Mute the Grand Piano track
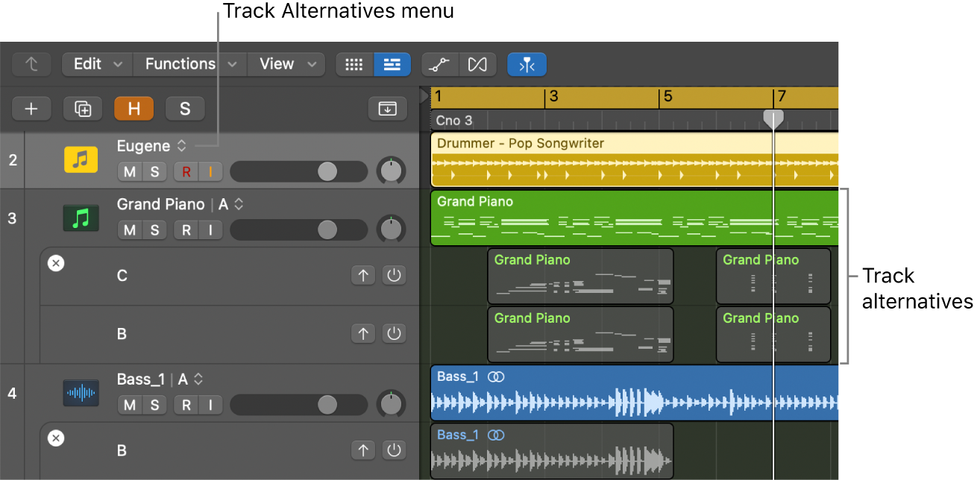 tap(128, 230)
